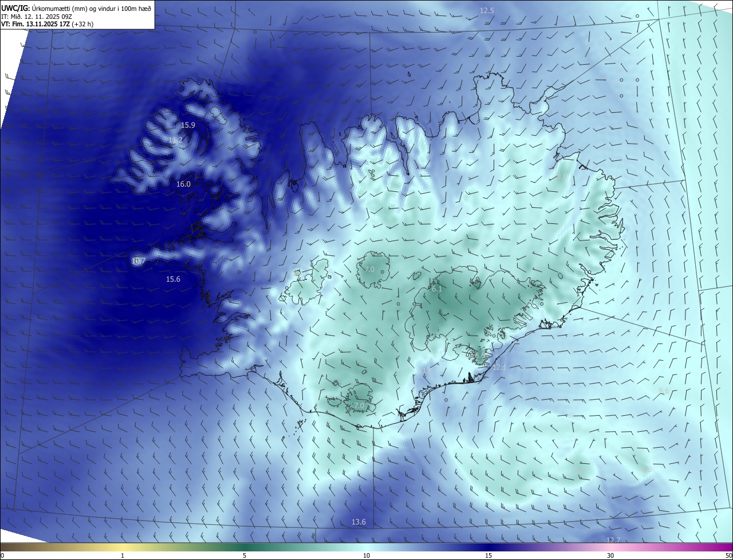Viewport: 733px width, 560px height.
Task: Click the 16.0 value label
Action: (x=183, y=184)
